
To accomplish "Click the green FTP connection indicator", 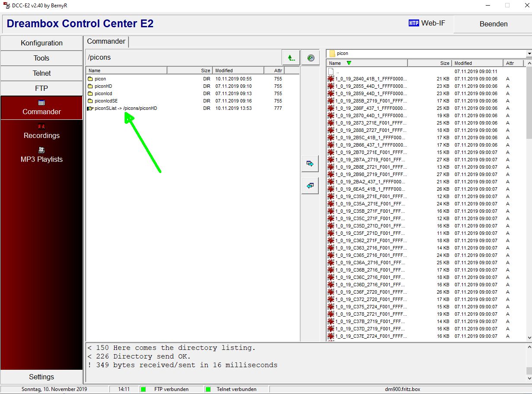I will (x=143, y=389).
